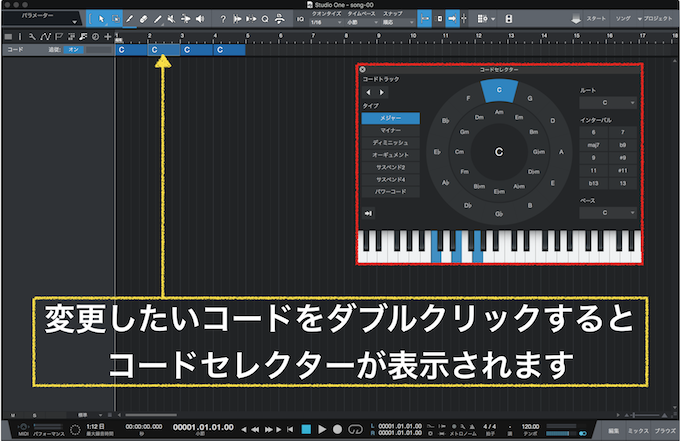
Task: Select the Arrow tool
Action: pyautogui.click(x=101, y=19)
